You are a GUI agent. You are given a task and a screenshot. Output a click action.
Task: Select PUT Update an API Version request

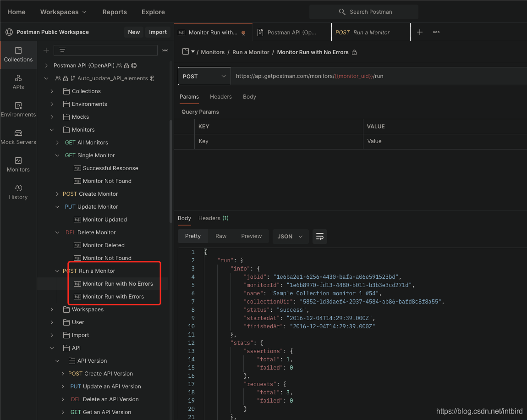coord(105,387)
